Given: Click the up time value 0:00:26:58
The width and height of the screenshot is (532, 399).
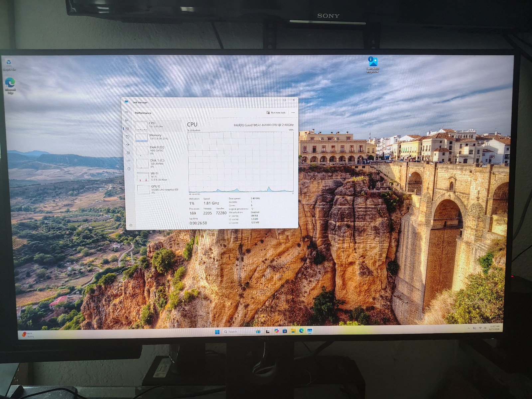Looking at the screenshot, I should pyautogui.click(x=198, y=223).
